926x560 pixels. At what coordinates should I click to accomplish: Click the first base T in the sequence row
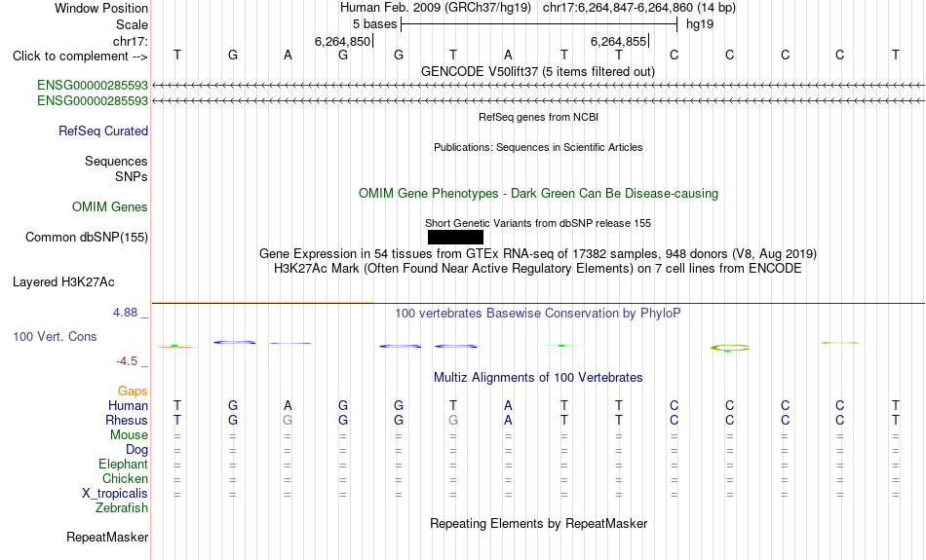click(177, 56)
